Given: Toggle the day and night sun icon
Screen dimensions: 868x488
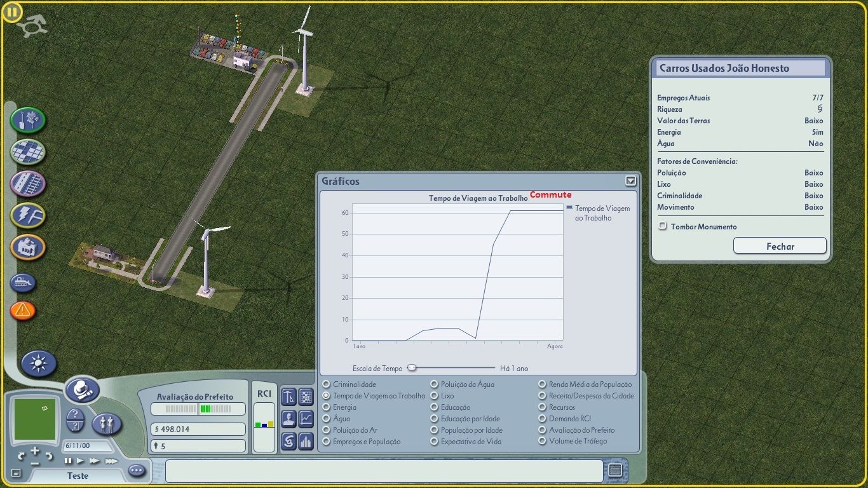Looking at the screenshot, I should pyautogui.click(x=39, y=363).
